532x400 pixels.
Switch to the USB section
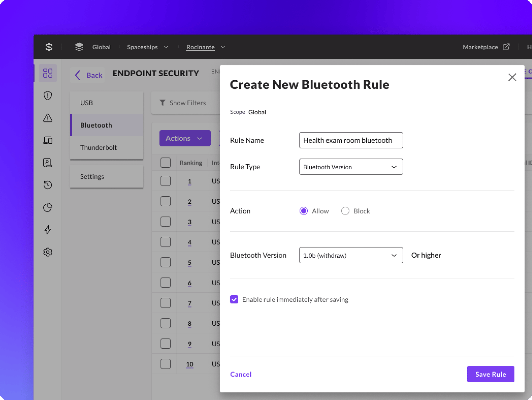click(107, 103)
